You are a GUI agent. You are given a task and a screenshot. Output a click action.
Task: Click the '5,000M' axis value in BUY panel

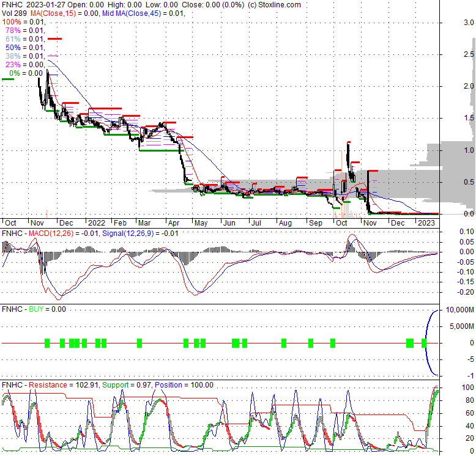(461, 326)
